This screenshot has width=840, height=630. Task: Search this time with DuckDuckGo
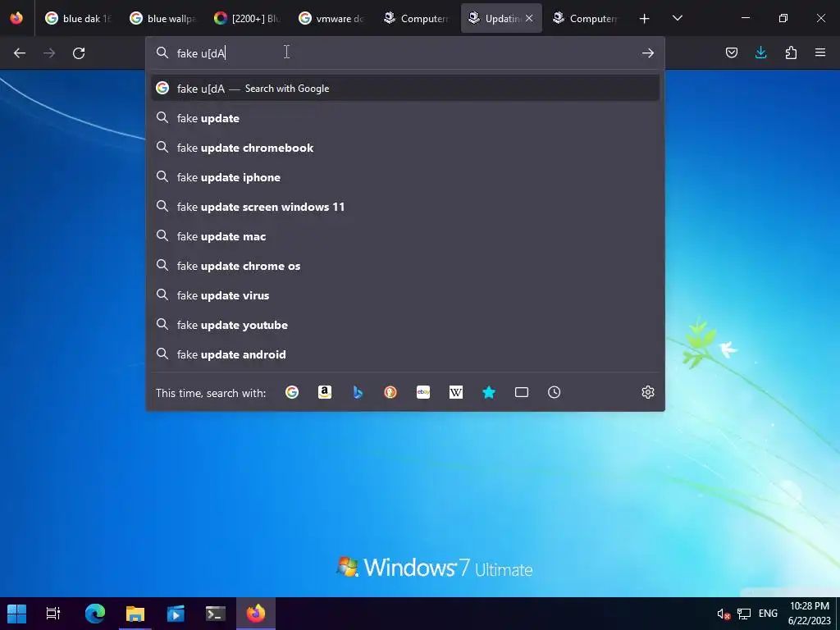(390, 393)
